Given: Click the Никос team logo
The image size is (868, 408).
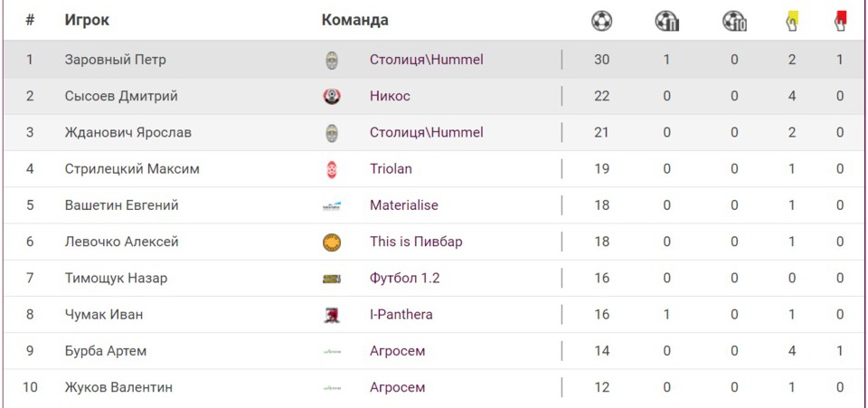Looking at the screenshot, I should coord(332,96).
